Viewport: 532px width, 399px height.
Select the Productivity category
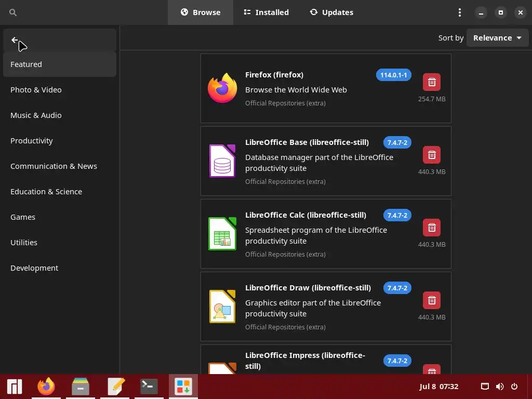pos(60,140)
